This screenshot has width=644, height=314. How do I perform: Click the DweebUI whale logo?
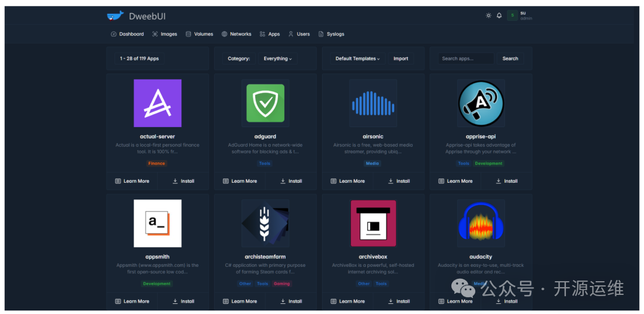click(115, 16)
